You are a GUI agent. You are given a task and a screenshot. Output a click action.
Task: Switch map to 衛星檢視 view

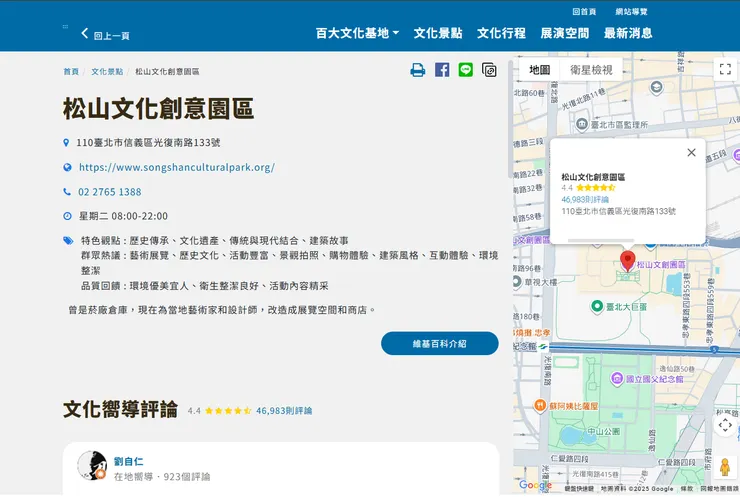(x=591, y=70)
